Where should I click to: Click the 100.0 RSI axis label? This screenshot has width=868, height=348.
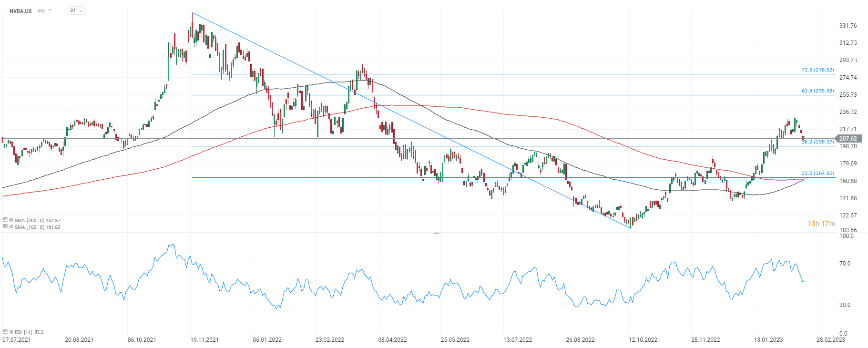click(847, 236)
